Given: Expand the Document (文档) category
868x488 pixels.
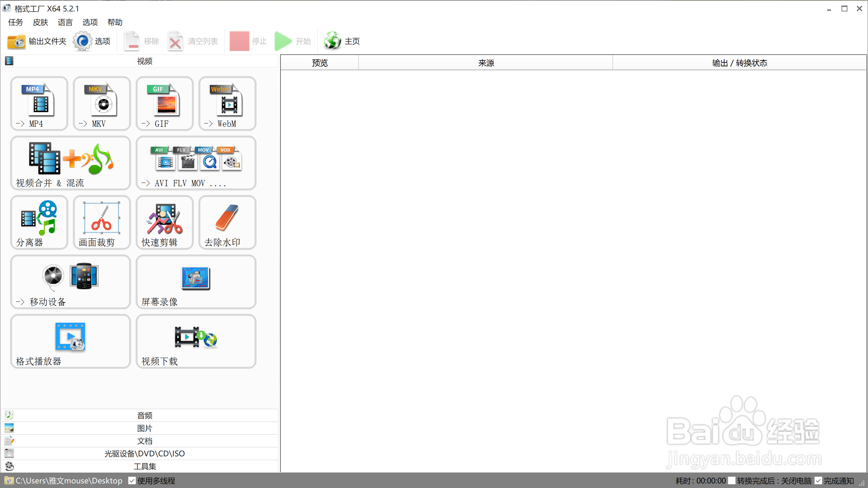Looking at the screenshot, I should [140, 441].
